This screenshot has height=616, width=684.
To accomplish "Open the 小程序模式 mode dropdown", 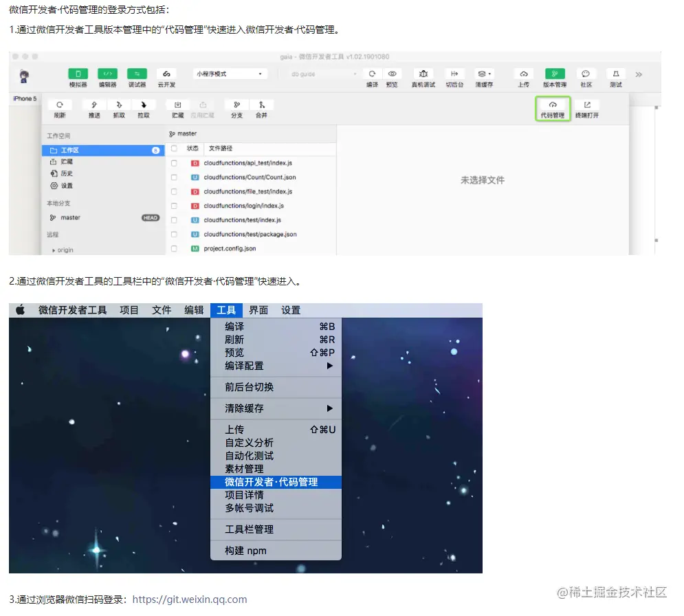I will [x=230, y=74].
